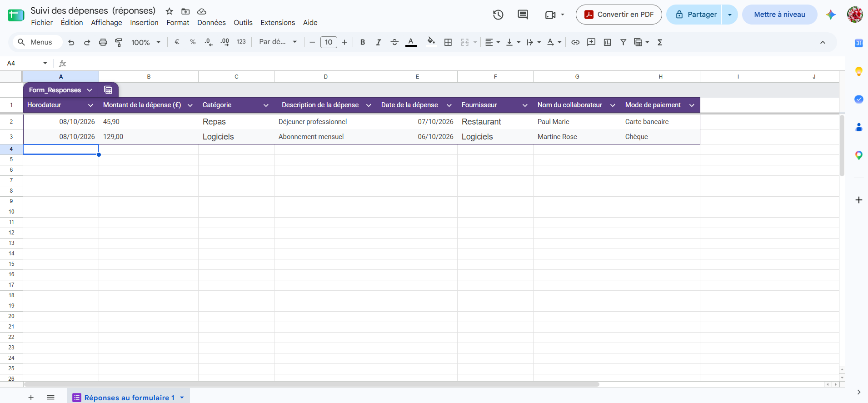868x403 pixels.
Task: Open borders tool
Action: 448,42
